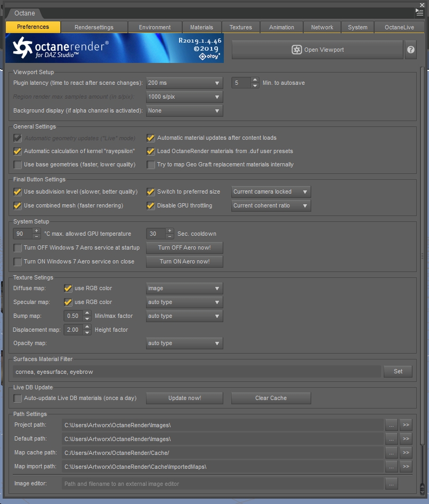The width and height of the screenshot is (429, 504).
Task: Browse for Project path folder
Action: [x=392, y=425]
